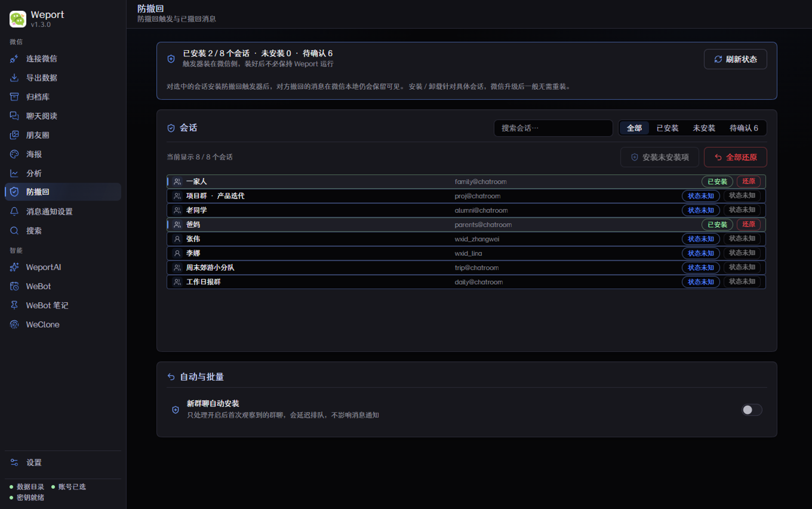Open the 连接微信 plug icon in sidebar
The width and height of the screenshot is (812, 509).
point(14,59)
